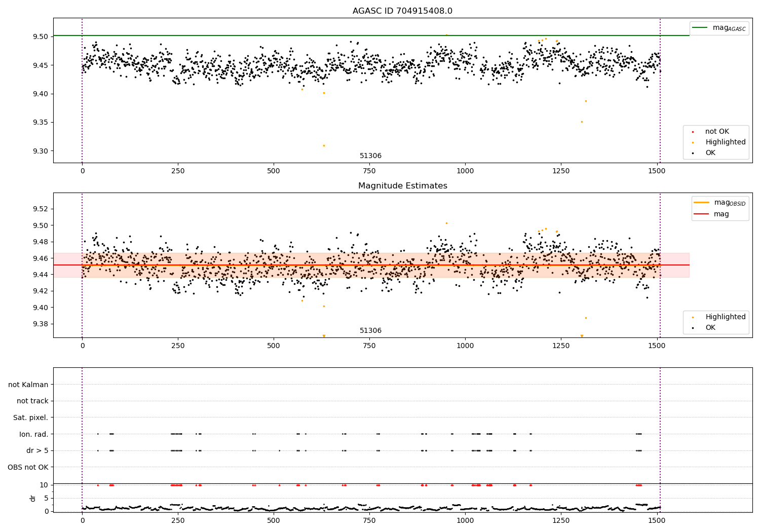Click the 51306 label in middle plot
Screen dimensions: 760x532
coord(371,331)
